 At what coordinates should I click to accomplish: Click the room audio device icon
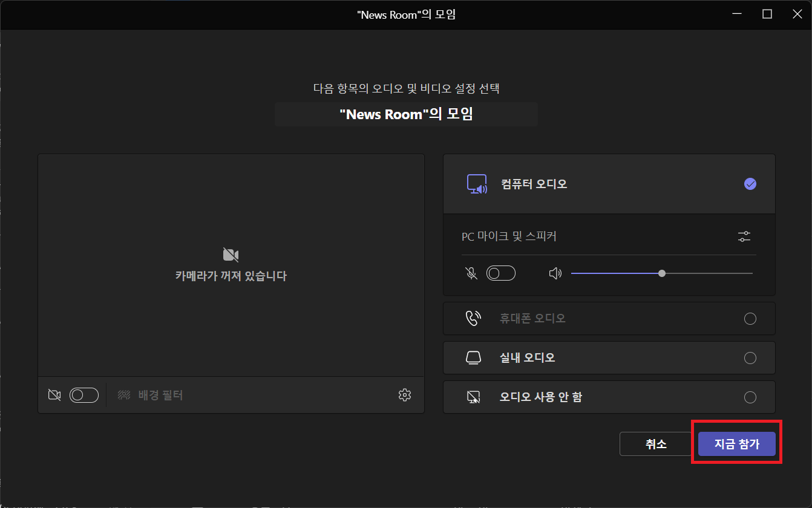point(473,358)
